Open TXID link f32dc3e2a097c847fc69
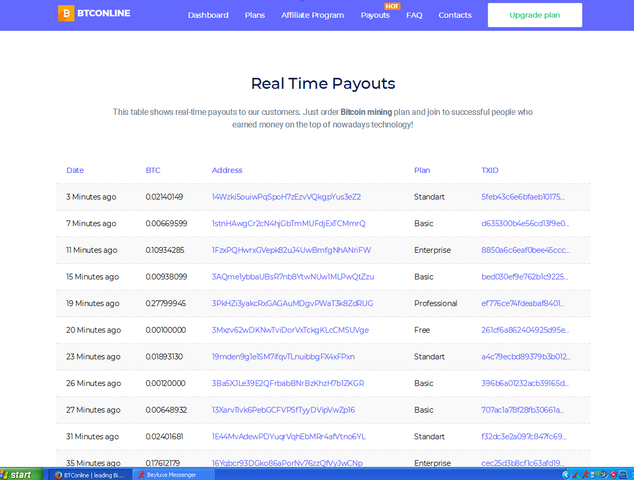This screenshot has height=480, width=634. pyautogui.click(x=524, y=437)
